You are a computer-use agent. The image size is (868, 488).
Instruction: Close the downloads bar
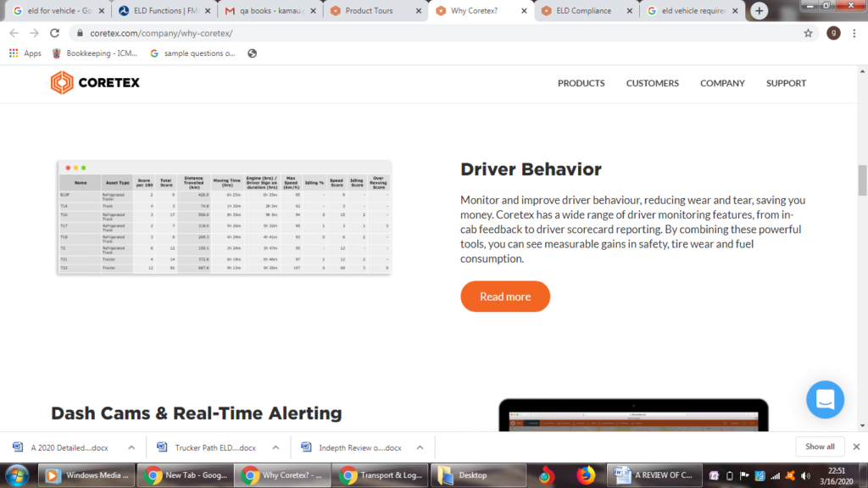[x=856, y=446]
